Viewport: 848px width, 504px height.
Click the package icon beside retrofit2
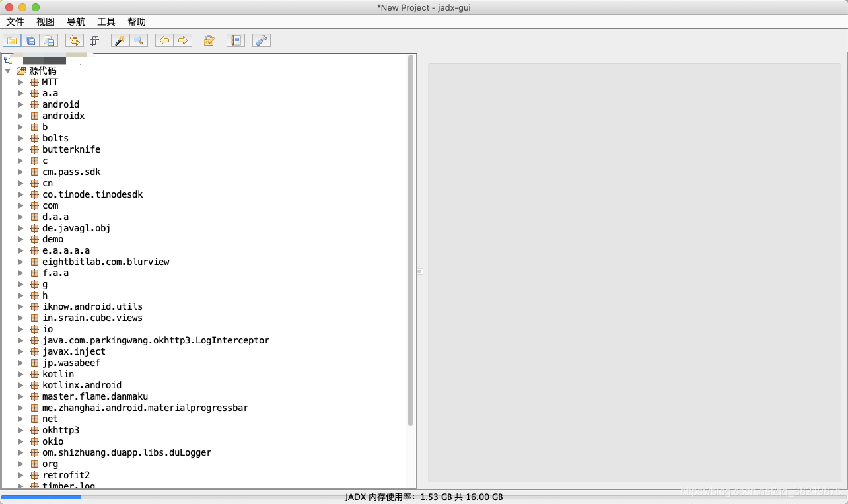pos(34,475)
